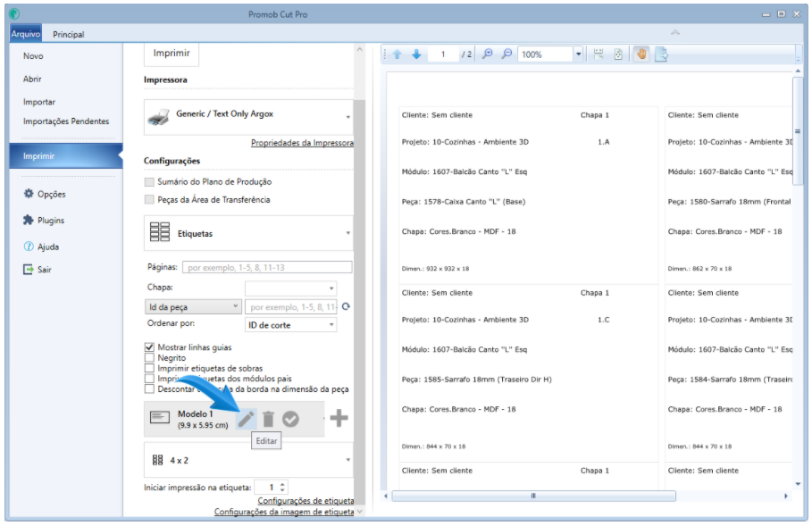This screenshot has width=812, height=526.
Task: Click the preview vertical scrollbar thumb
Action: pyautogui.click(x=798, y=131)
